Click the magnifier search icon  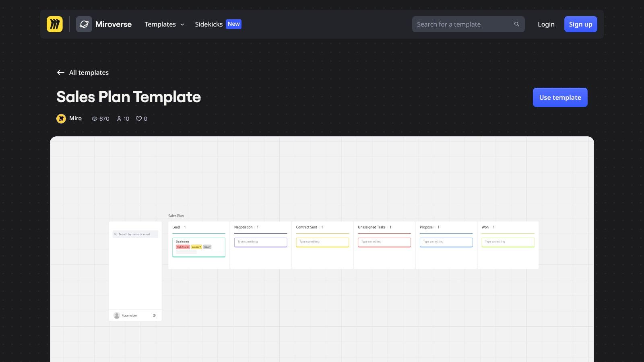[x=516, y=24]
